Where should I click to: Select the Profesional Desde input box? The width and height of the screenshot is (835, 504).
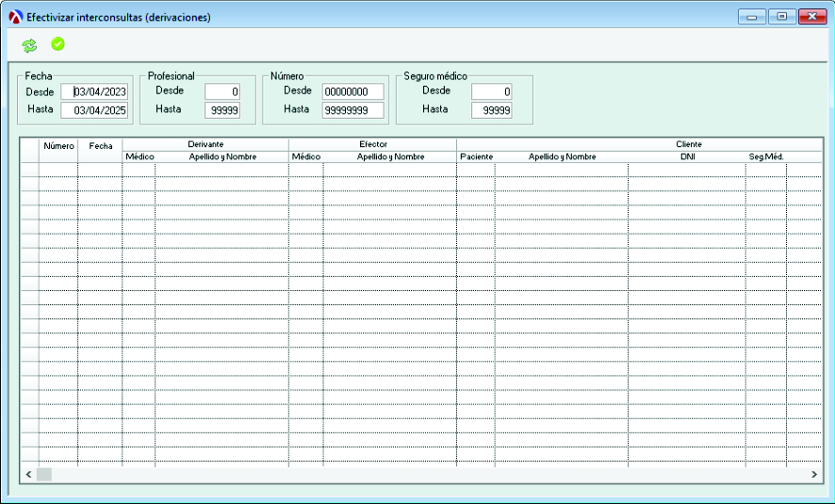coord(222,91)
